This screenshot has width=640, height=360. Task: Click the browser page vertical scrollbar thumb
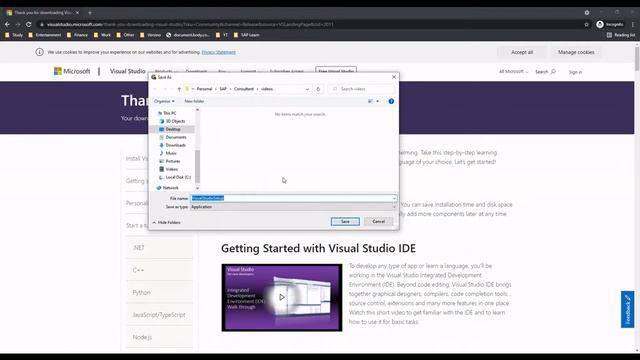637,58
